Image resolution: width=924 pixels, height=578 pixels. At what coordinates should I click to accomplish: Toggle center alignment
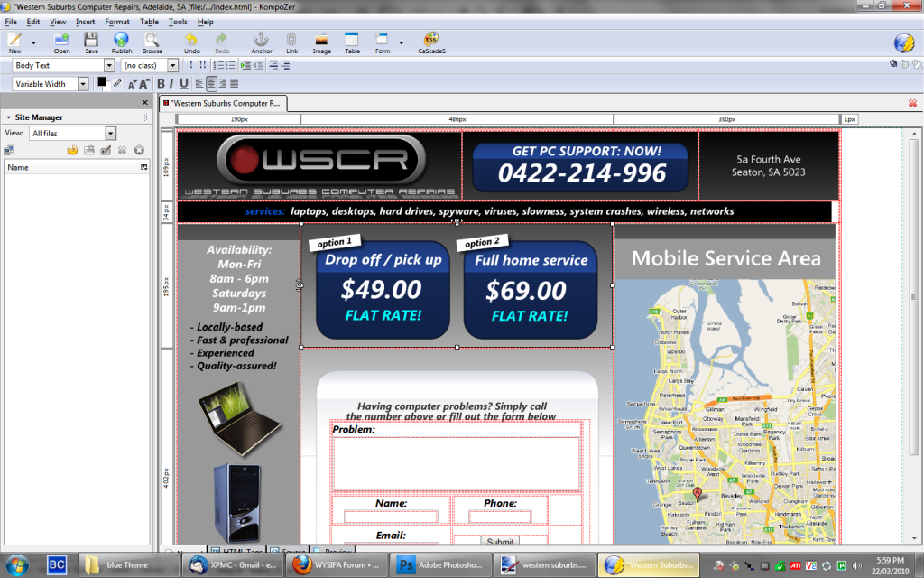211,84
